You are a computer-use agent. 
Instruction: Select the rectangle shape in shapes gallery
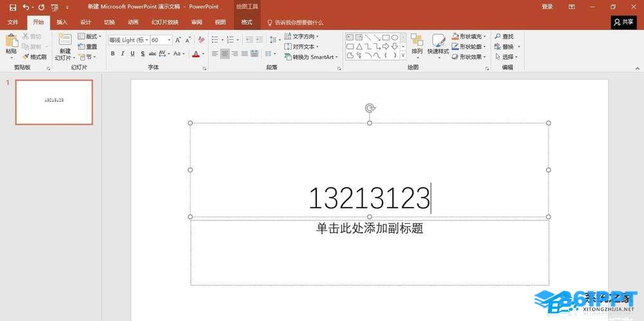[x=386, y=37]
